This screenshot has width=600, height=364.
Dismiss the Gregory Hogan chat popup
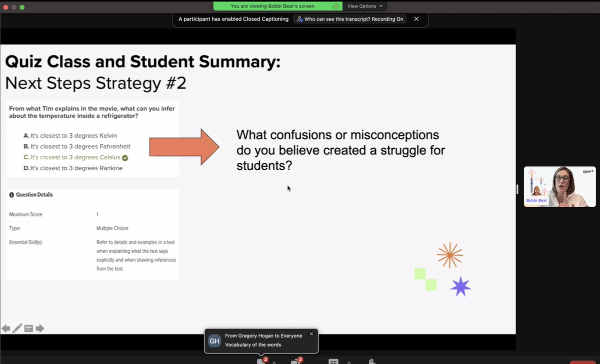pyautogui.click(x=311, y=334)
